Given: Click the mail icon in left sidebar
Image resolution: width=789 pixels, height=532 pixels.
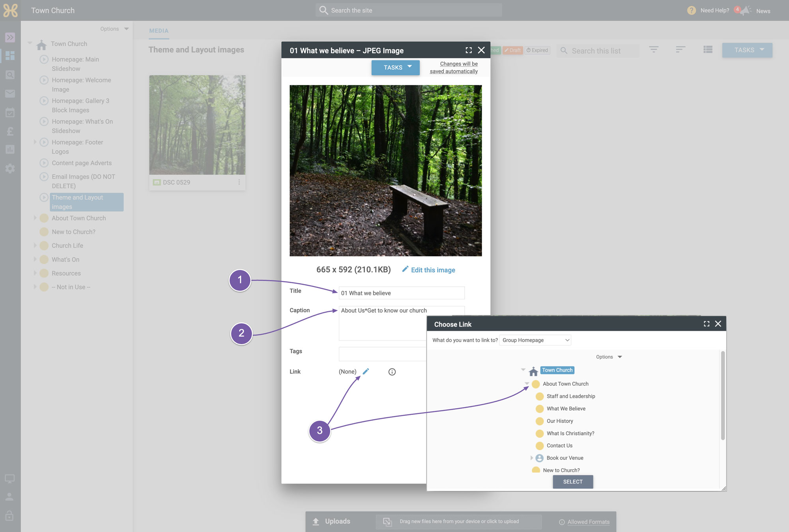Looking at the screenshot, I should pyautogui.click(x=10, y=93).
